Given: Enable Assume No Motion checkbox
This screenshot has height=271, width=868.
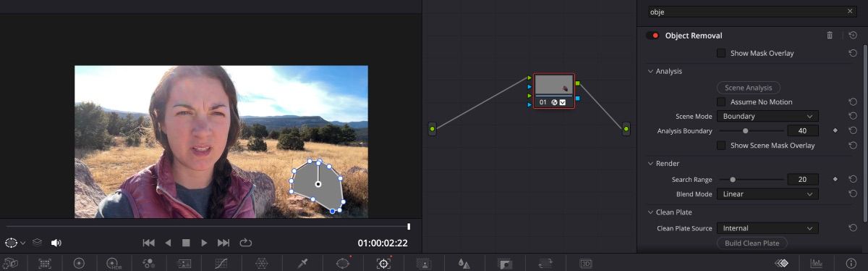Looking at the screenshot, I should point(721,102).
